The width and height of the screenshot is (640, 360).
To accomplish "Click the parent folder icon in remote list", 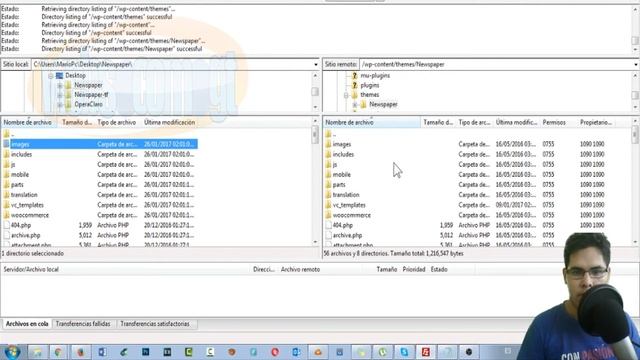I will pyautogui.click(x=328, y=134).
